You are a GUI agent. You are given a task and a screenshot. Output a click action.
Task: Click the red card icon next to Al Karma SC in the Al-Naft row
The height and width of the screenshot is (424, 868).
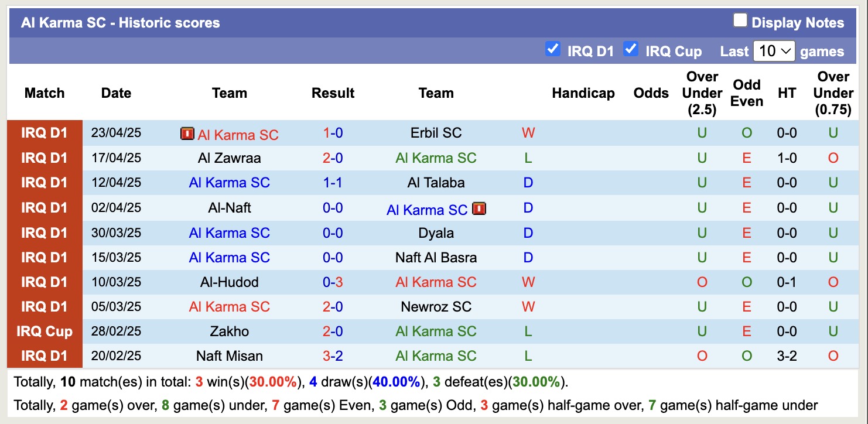(x=479, y=208)
